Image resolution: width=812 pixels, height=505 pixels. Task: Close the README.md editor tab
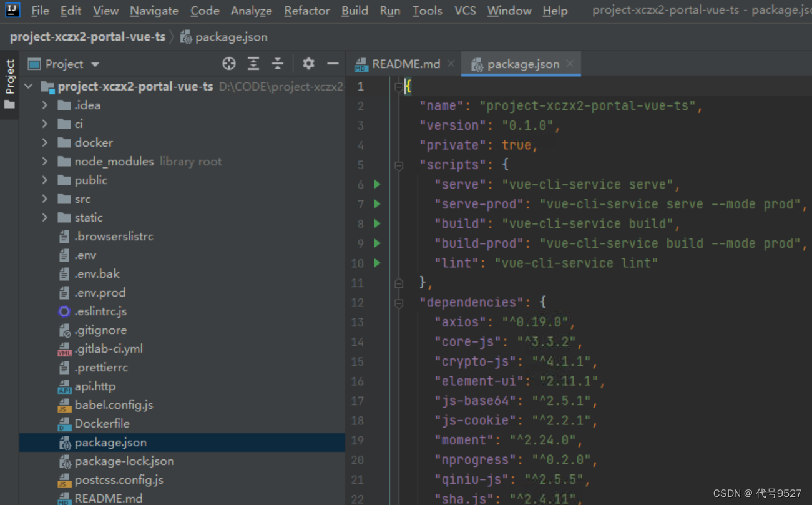(451, 64)
